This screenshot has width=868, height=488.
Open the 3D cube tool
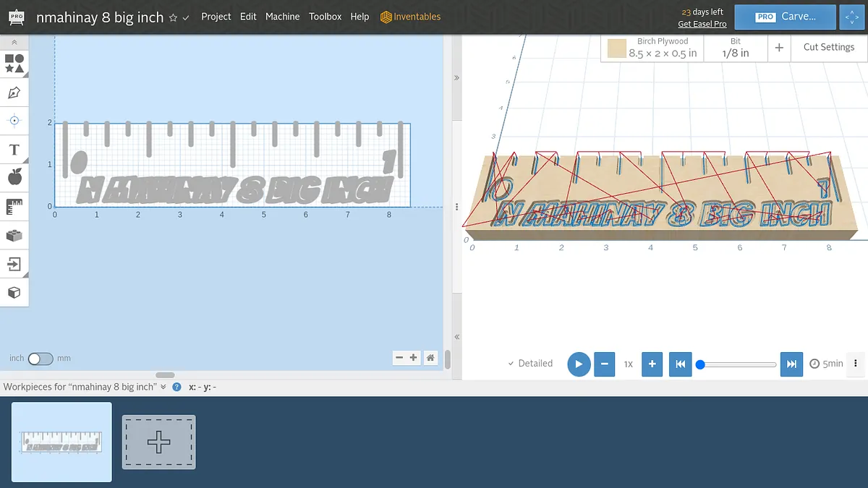(x=14, y=293)
